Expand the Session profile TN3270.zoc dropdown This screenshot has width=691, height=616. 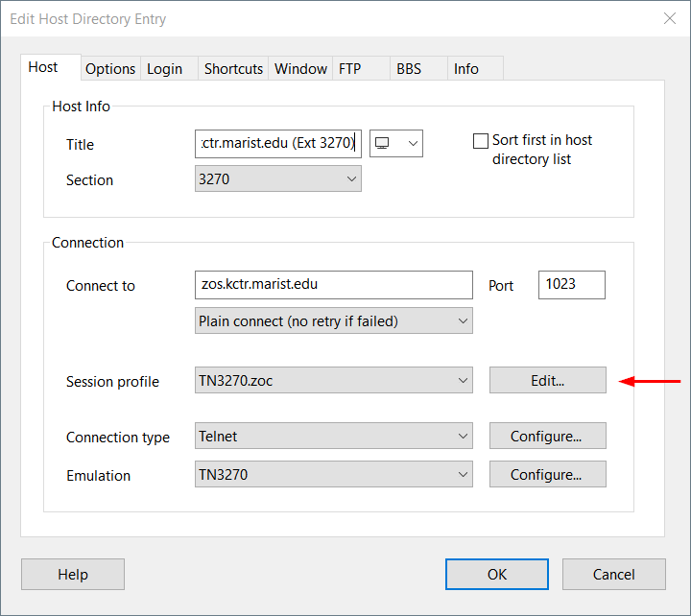(333, 381)
